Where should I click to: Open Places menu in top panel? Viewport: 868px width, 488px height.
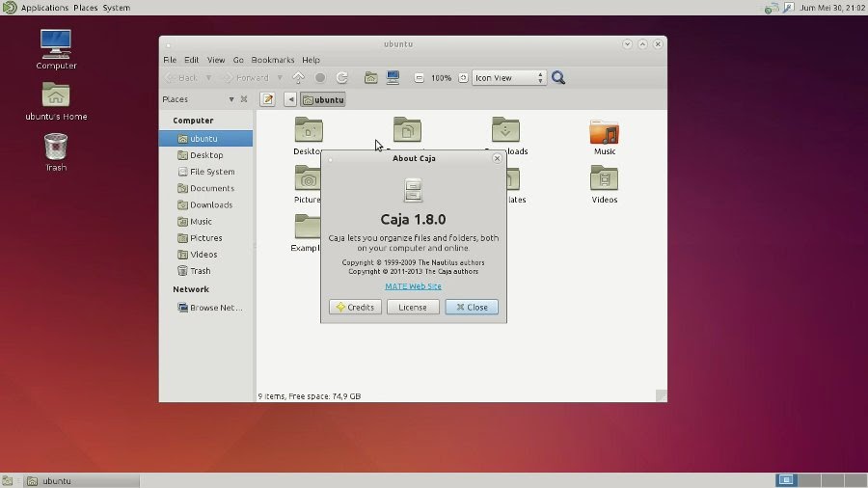(85, 8)
